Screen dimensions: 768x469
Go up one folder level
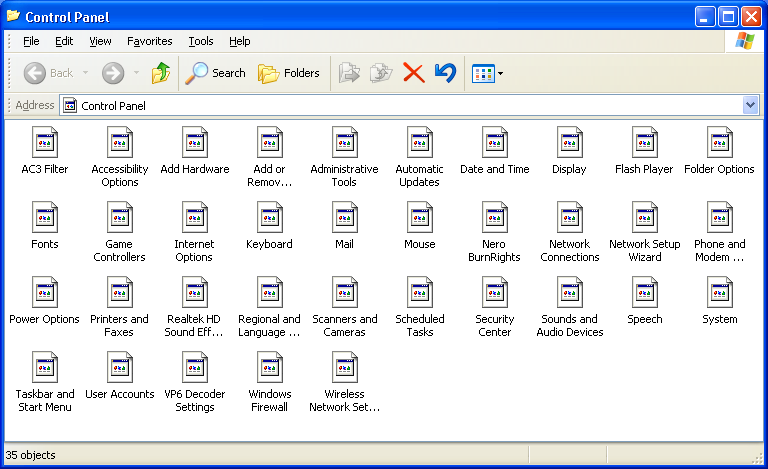161,73
